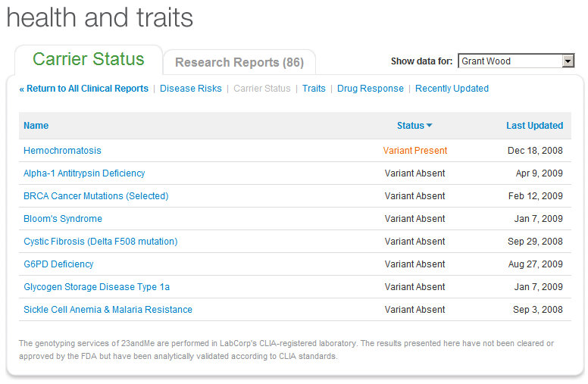Open Sickle Cell Anemia & Malaria Resistance
Viewport: 588px width, 384px height.
[108, 309]
